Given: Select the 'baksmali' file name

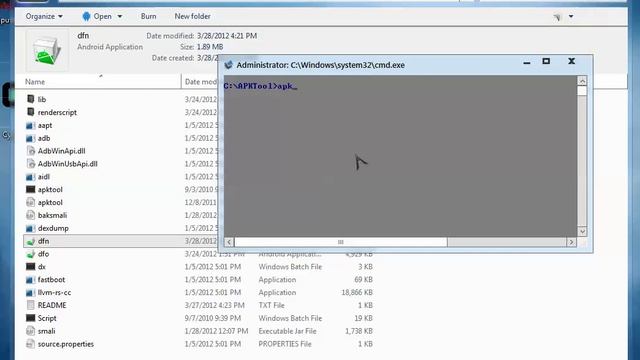Looking at the screenshot, I should point(52,215).
